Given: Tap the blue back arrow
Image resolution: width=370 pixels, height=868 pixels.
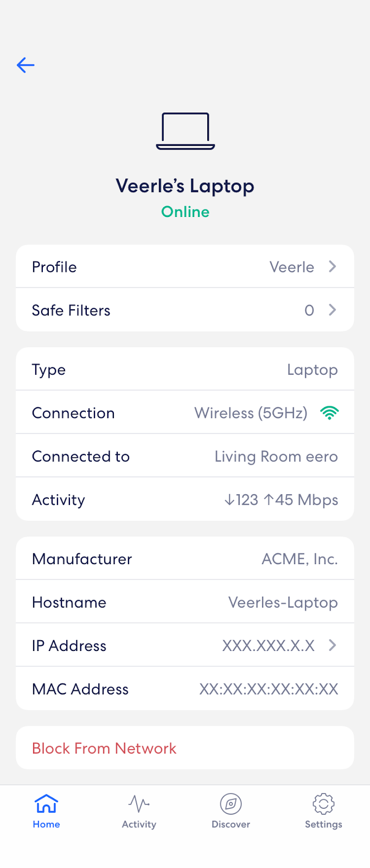Looking at the screenshot, I should click(x=25, y=65).
